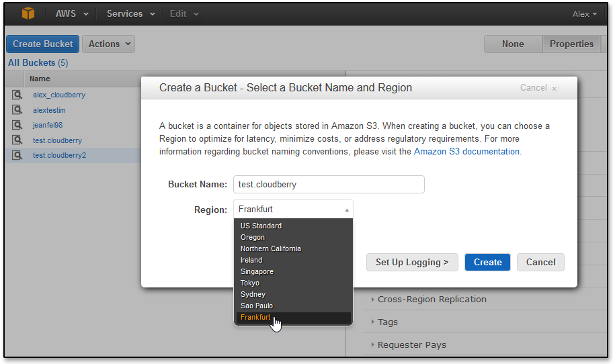Expand the Tags section
613x364 pixels.
387,322
